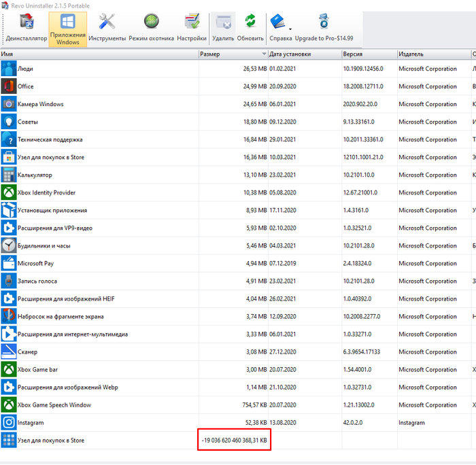Select the Калькулятор icon
This screenshot has height=465, width=476.
tap(9, 175)
